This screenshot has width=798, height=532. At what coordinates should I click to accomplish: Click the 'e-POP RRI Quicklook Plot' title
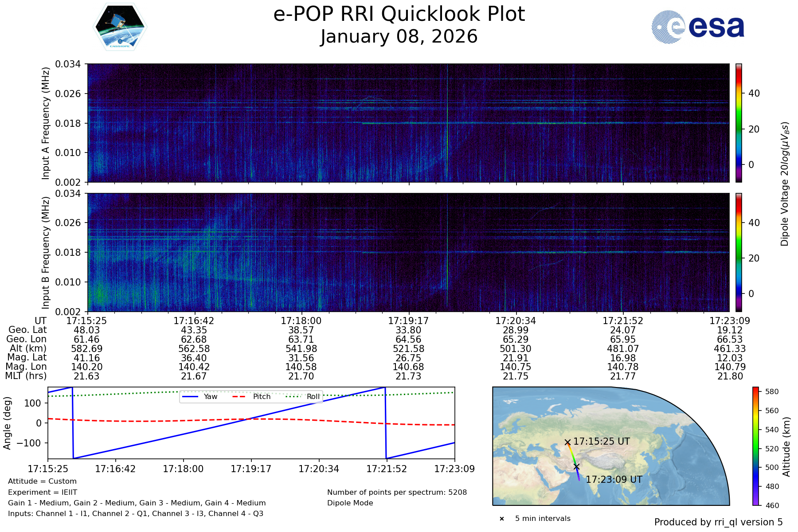tap(399, 14)
